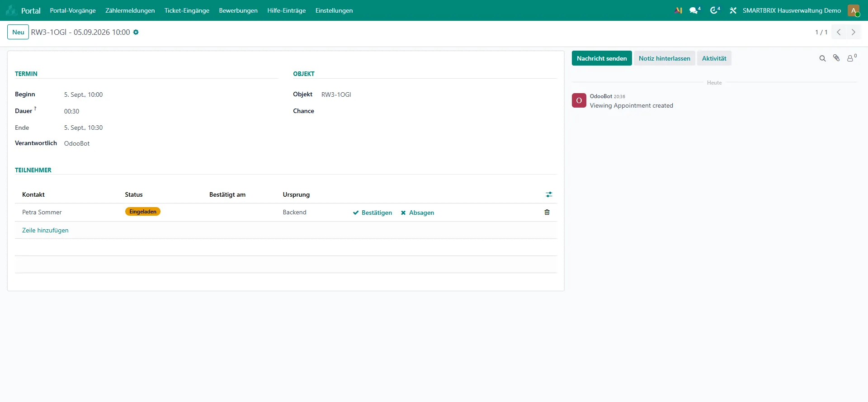Click Zeile hinzufügen link

(x=45, y=230)
